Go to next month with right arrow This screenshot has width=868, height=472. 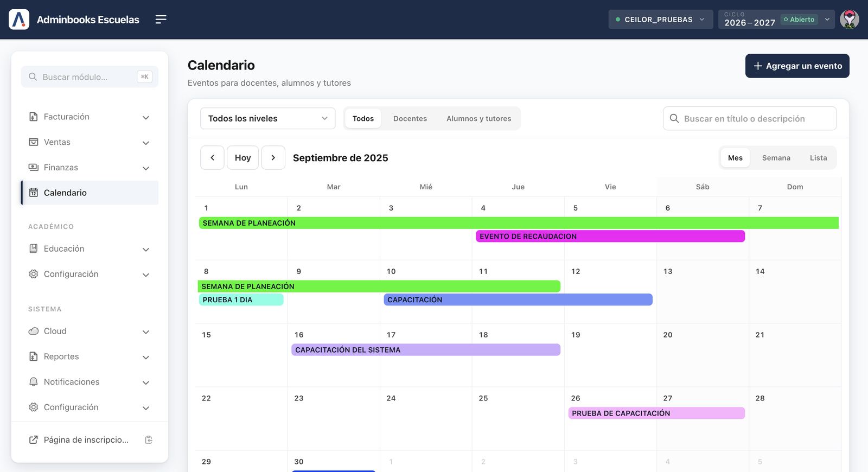coord(273,158)
